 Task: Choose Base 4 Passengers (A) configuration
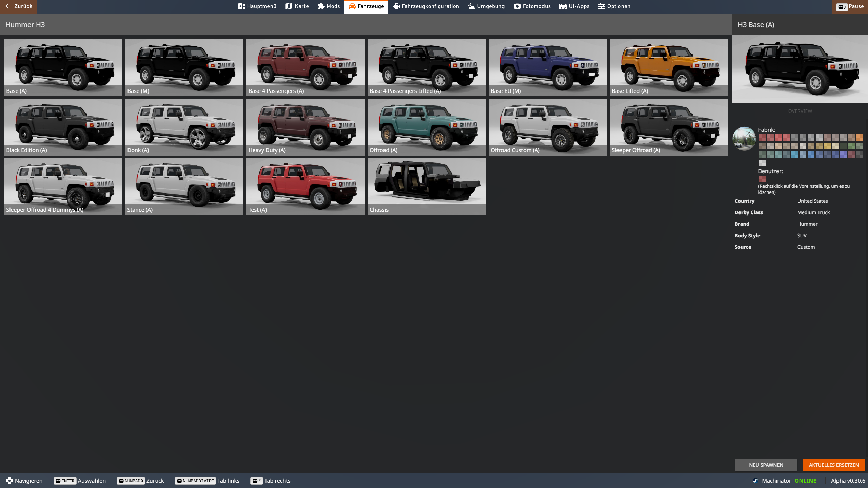pyautogui.click(x=305, y=67)
